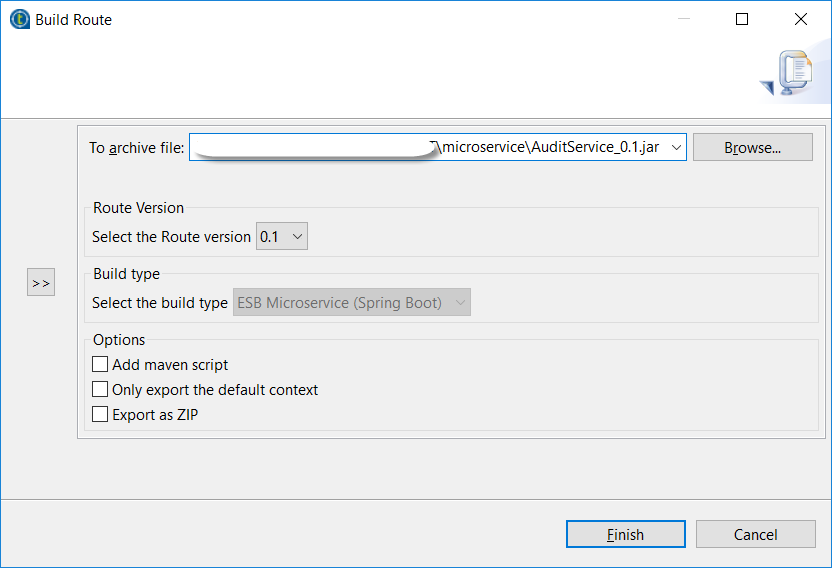The width and height of the screenshot is (832, 568).
Task: Click the Build Route title bar text
Action: pos(74,20)
